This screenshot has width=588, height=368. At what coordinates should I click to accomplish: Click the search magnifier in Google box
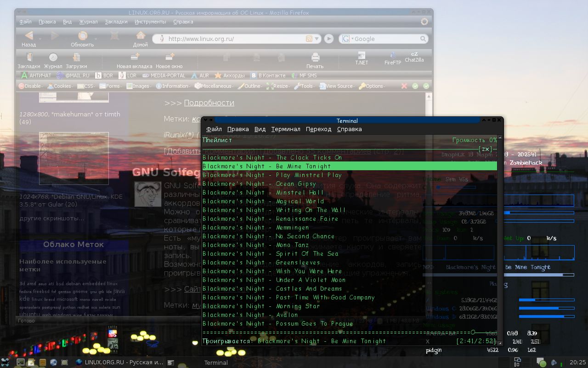[x=424, y=39]
